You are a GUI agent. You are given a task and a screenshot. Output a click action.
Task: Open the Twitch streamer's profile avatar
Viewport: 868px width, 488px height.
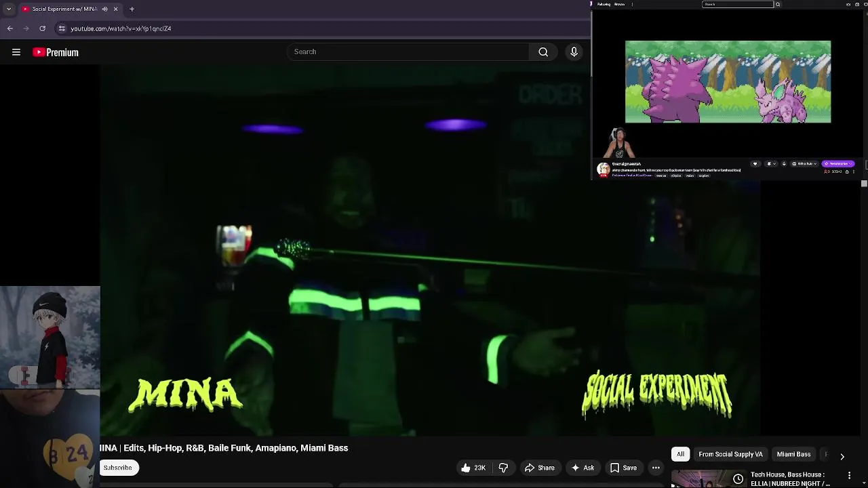coord(604,169)
